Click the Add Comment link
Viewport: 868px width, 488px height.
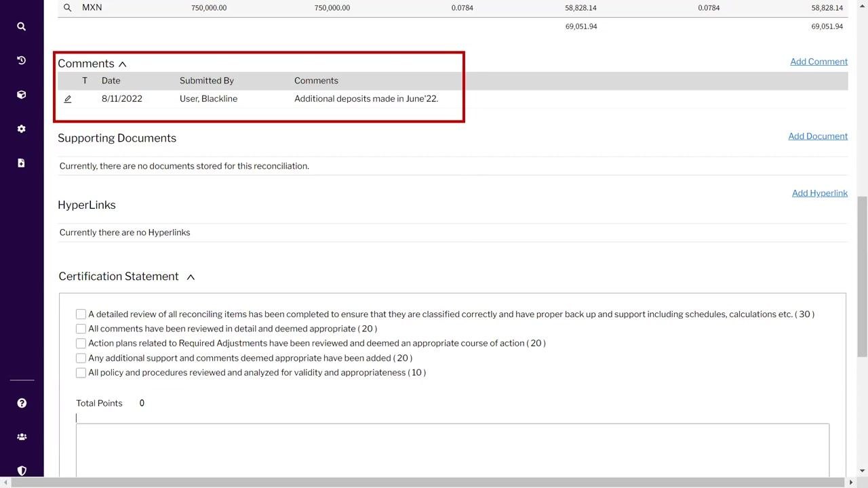tap(818, 62)
